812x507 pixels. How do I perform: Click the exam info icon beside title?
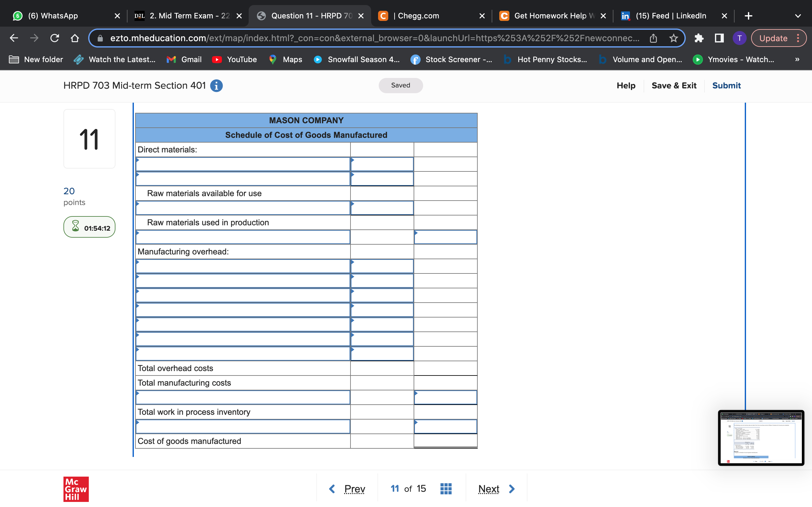216,86
